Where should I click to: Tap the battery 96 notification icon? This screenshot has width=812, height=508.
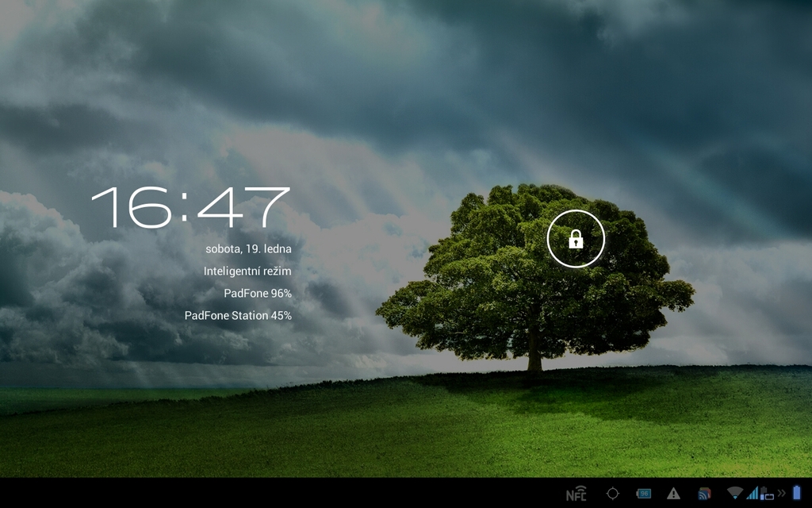[x=643, y=494]
